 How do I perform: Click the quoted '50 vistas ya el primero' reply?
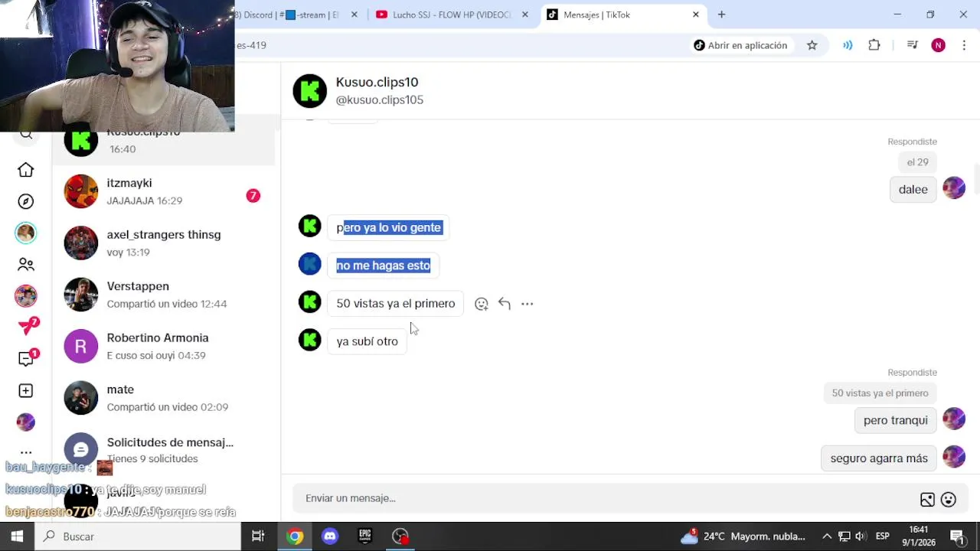[x=880, y=393]
